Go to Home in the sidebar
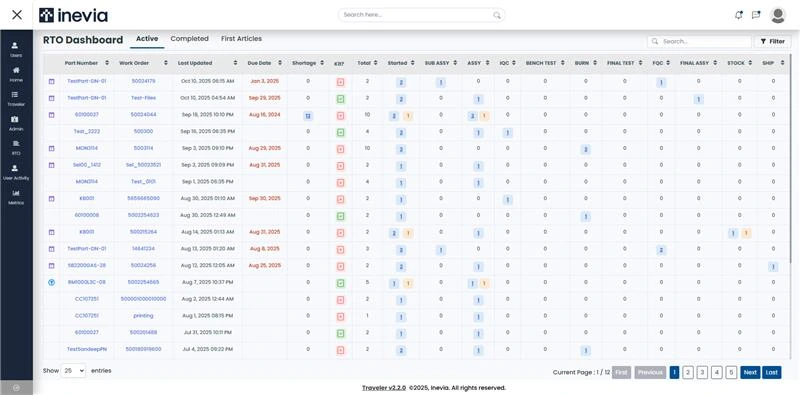800x395 pixels. (x=16, y=74)
